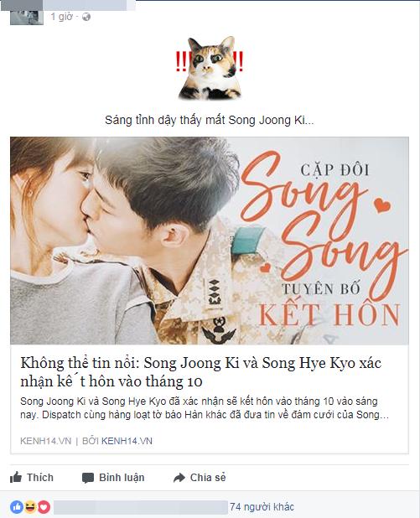Open the Song Song wedding article image
This screenshot has width=420, height=518.
[x=210, y=241]
